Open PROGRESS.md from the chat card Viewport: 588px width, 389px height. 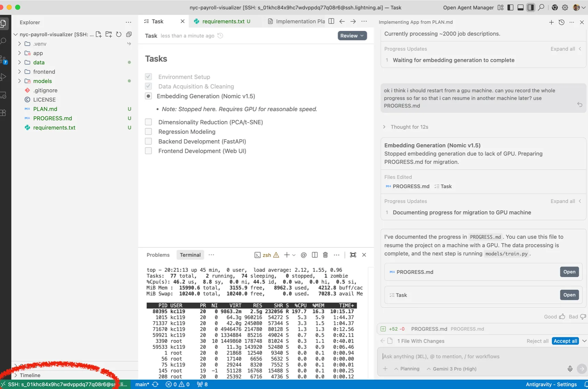(569, 272)
